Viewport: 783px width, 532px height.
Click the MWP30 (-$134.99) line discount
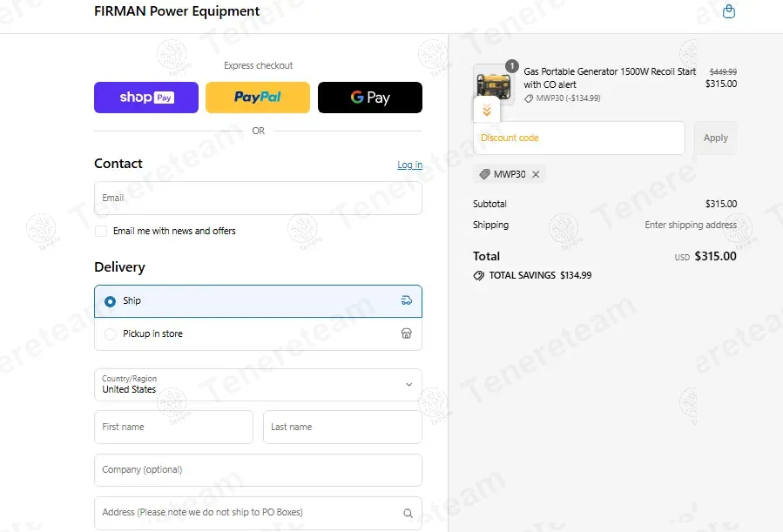coord(563,98)
